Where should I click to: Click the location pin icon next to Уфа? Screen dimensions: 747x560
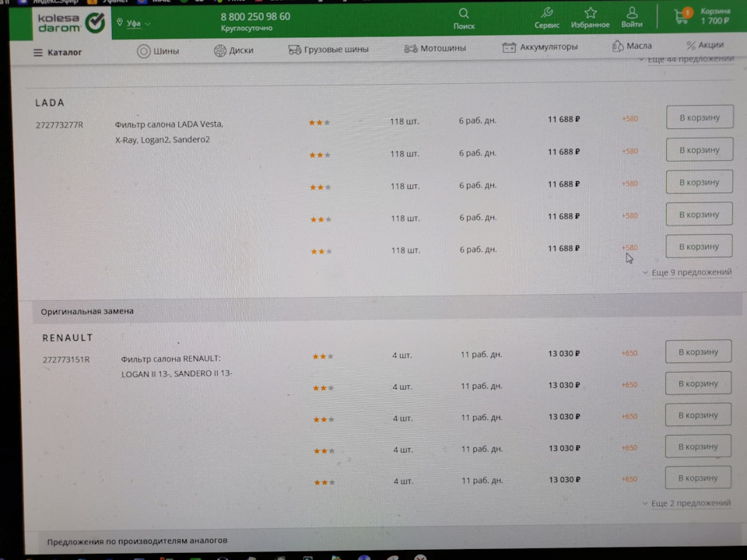click(x=120, y=23)
